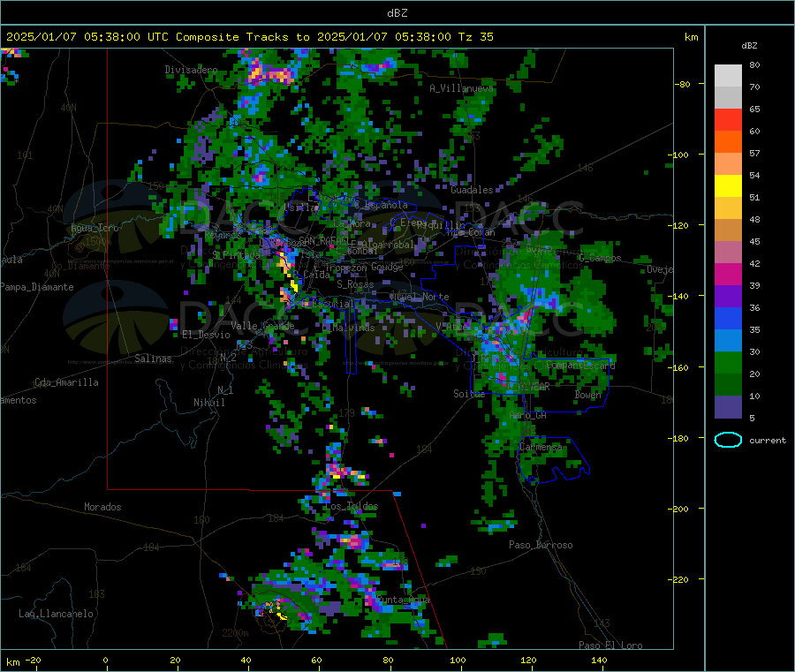Click the 'Pampa_Diamante' map label

coord(37,287)
